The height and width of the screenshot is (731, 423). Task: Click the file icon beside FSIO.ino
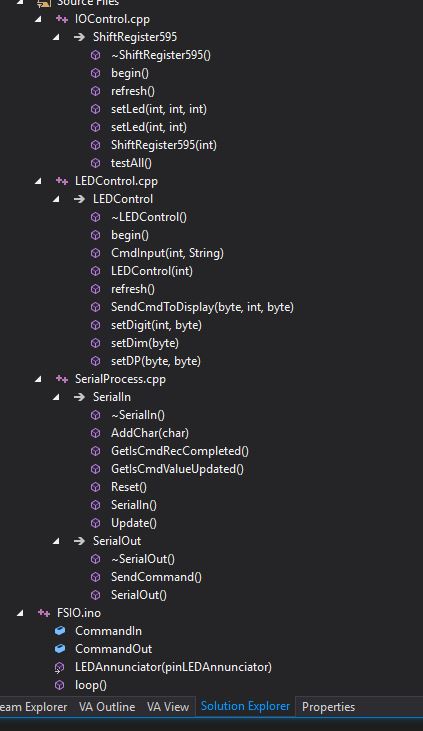coord(44,613)
